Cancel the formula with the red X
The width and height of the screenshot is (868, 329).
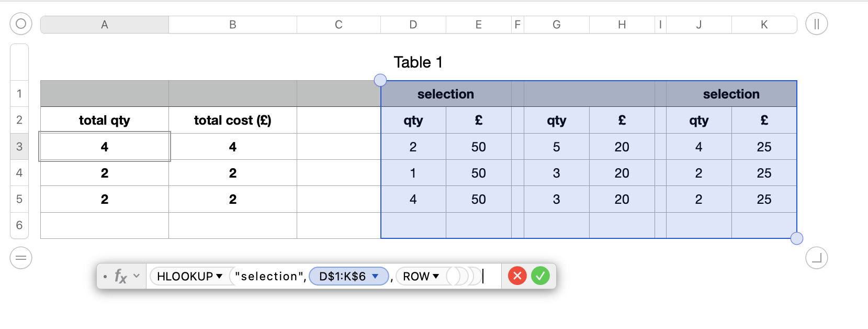pyautogui.click(x=517, y=276)
